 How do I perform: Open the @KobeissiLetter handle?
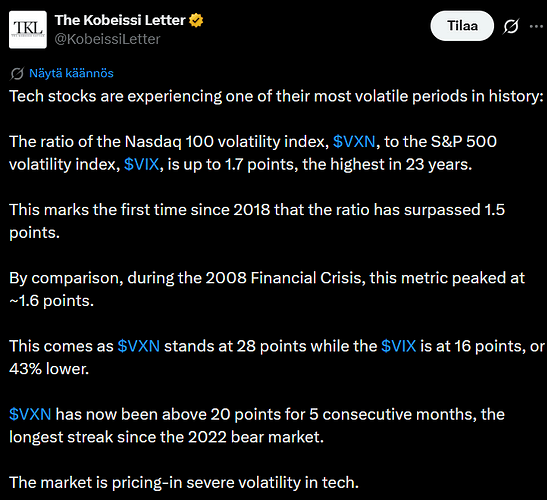(107, 39)
